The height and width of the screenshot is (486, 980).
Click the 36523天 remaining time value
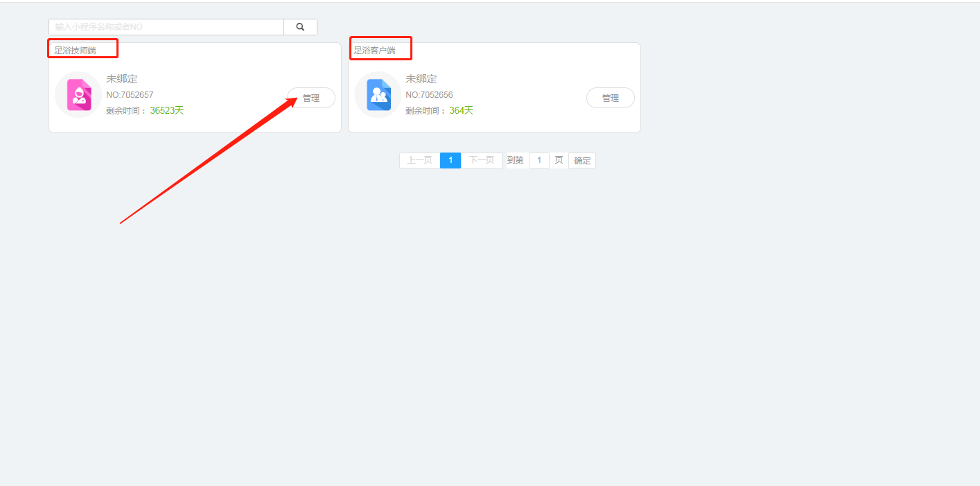pos(167,110)
